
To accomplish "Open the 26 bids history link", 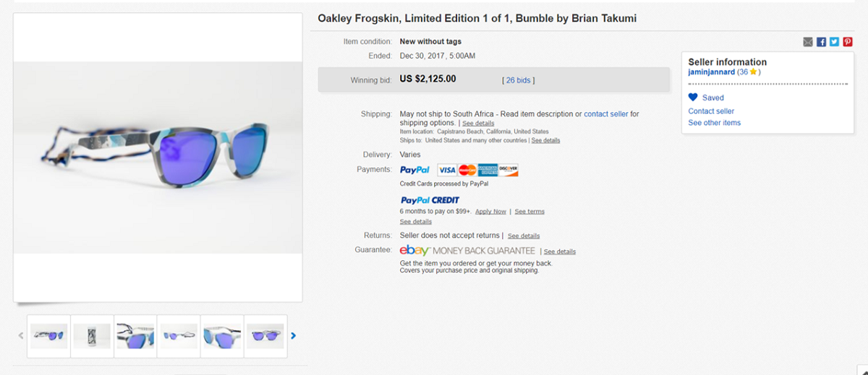I will [x=518, y=80].
